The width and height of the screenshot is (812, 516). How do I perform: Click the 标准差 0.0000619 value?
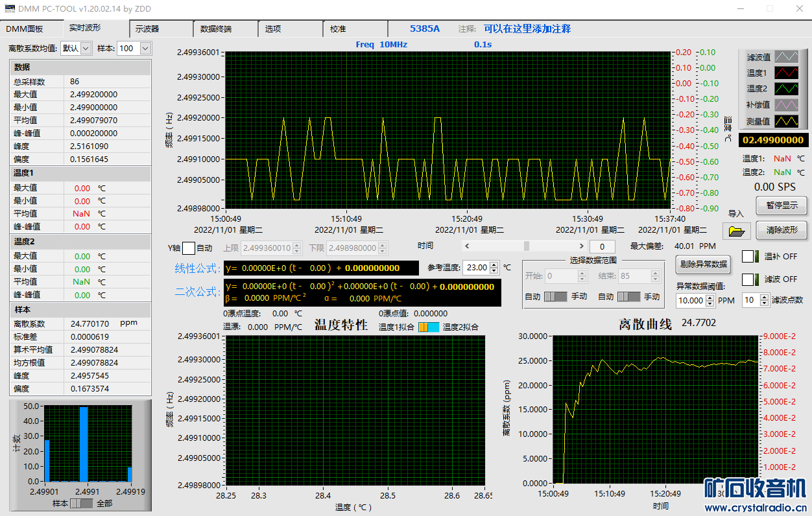(90, 336)
